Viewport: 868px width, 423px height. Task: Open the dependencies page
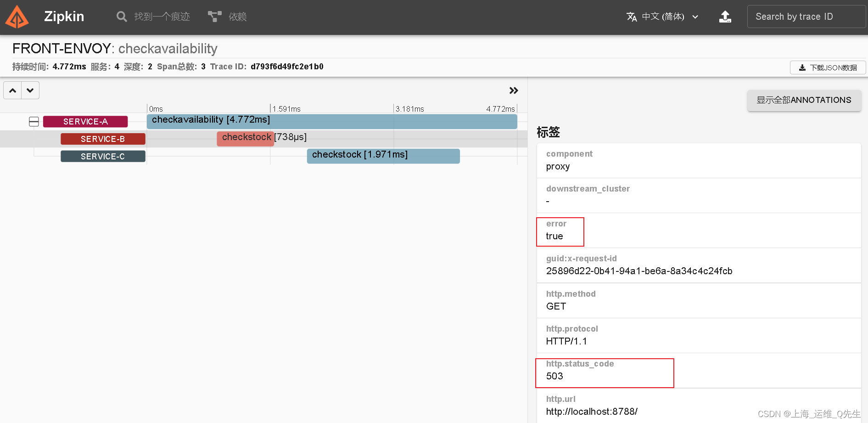pyautogui.click(x=227, y=17)
